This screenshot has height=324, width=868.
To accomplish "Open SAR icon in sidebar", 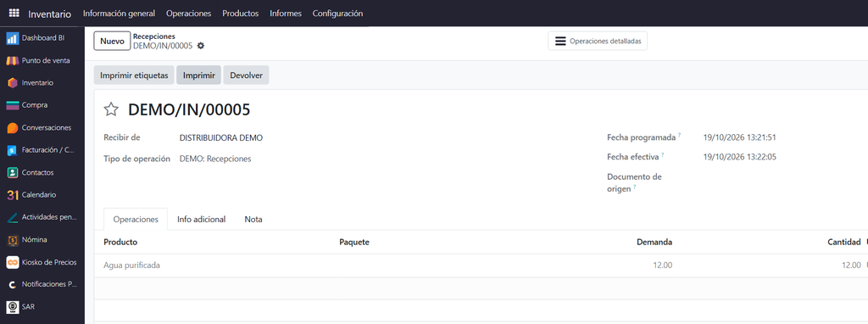I will tap(12, 306).
